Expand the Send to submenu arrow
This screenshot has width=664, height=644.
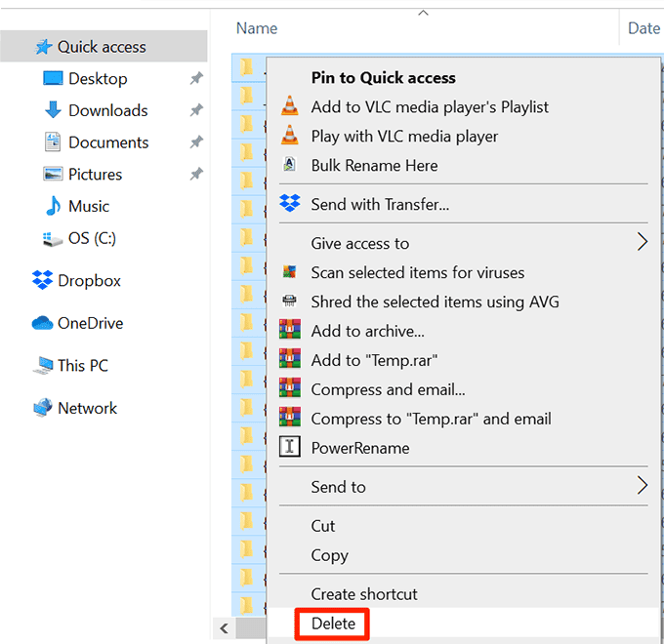pos(642,486)
